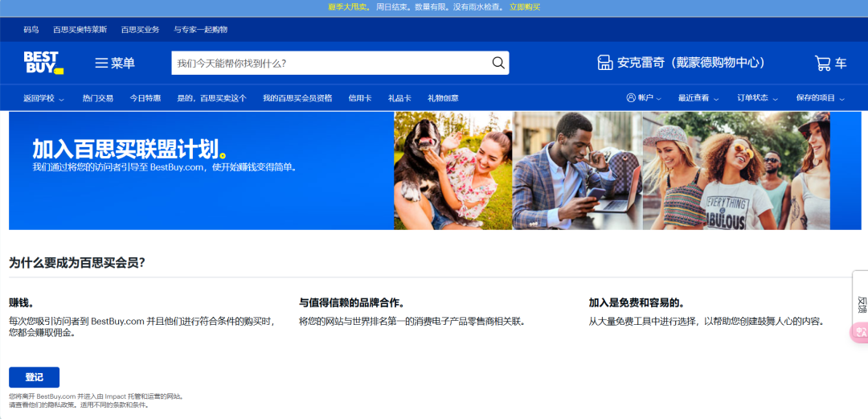Click the 百思买业务 link
This screenshot has height=419, width=868.
[140, 30]
